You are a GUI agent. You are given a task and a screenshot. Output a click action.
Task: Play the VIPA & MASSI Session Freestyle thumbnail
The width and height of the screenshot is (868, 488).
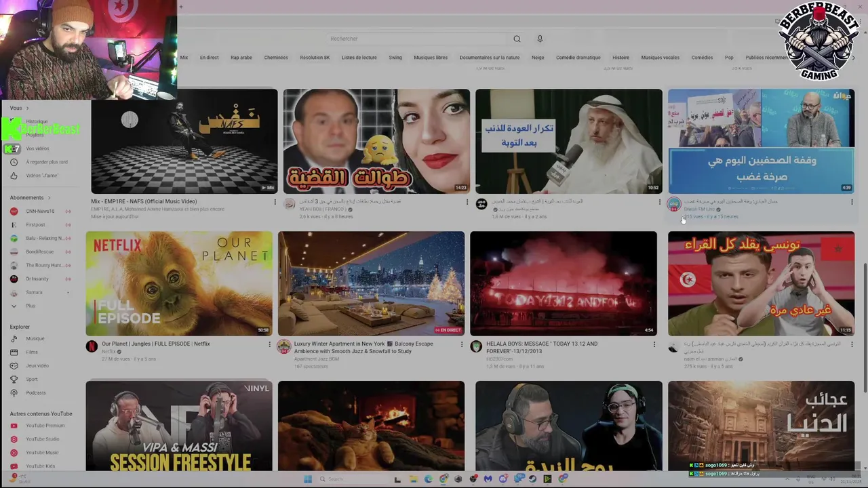point(179,426)
